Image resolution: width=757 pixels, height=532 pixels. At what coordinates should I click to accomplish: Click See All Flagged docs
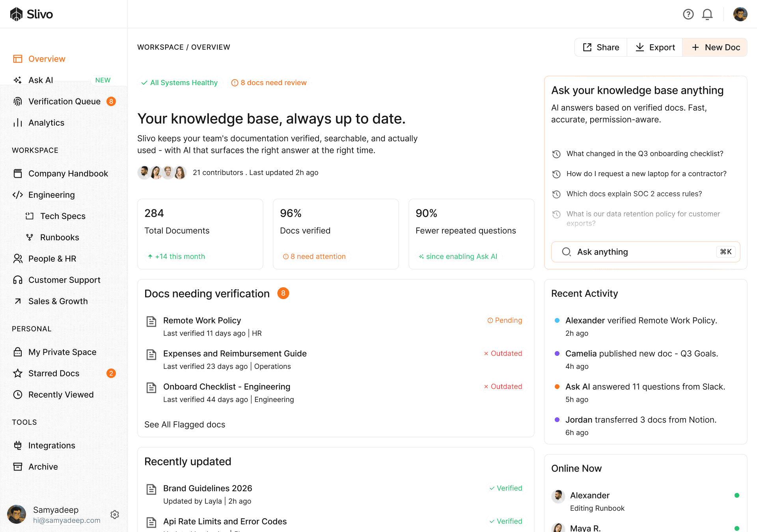tap(185, 424)
